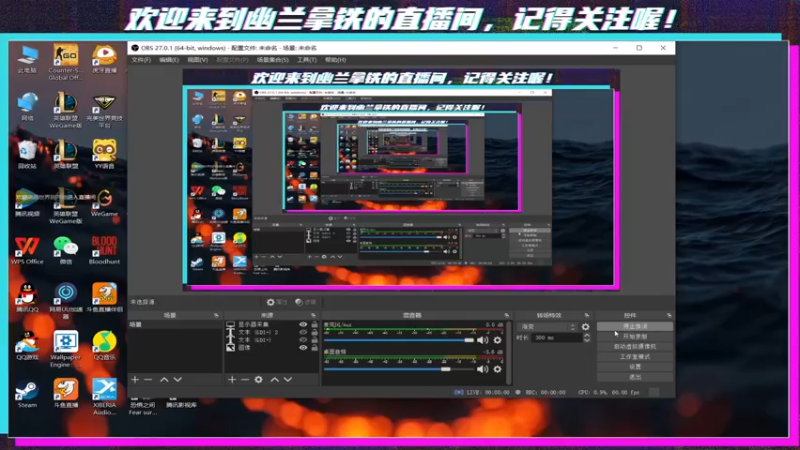
Task: Open transition properties gear next to 渐变
Action: (x=586, y=327)
